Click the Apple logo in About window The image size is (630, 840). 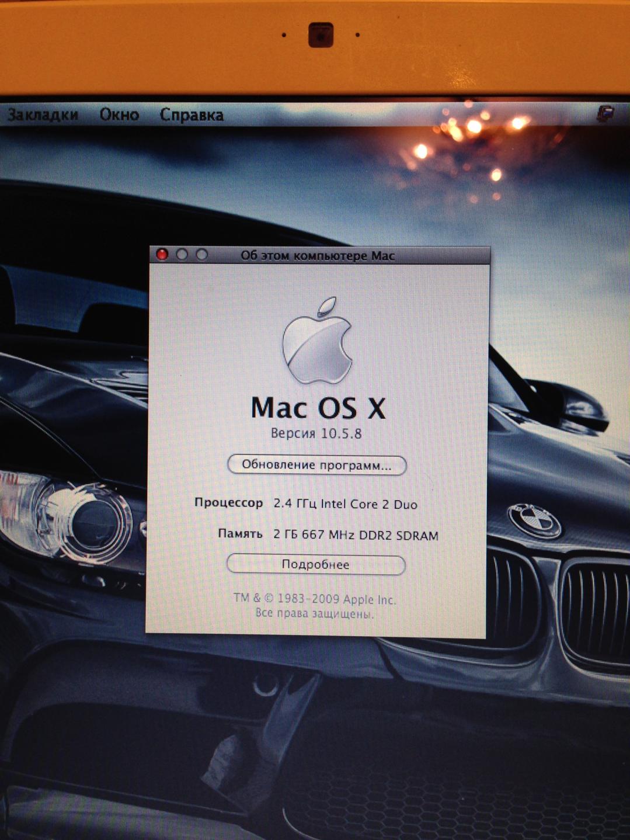pos(317,340)
